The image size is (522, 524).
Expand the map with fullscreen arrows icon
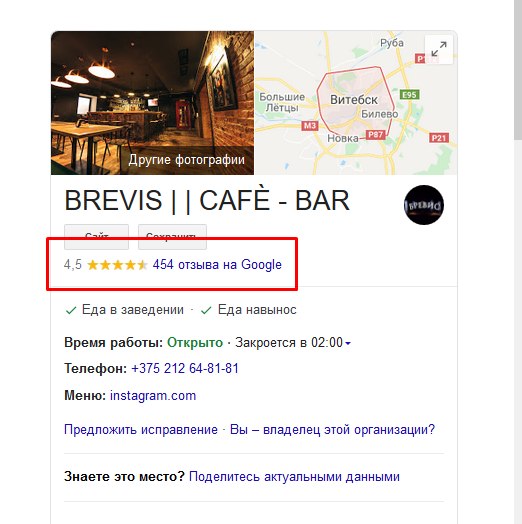[439, 49]
